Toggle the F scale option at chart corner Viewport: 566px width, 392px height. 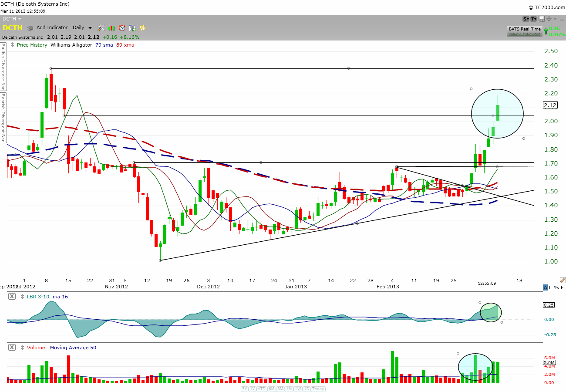click(x=562, y=287)
